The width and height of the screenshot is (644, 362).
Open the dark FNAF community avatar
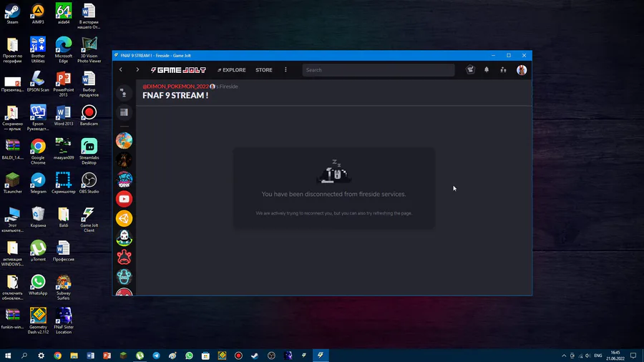124,160
